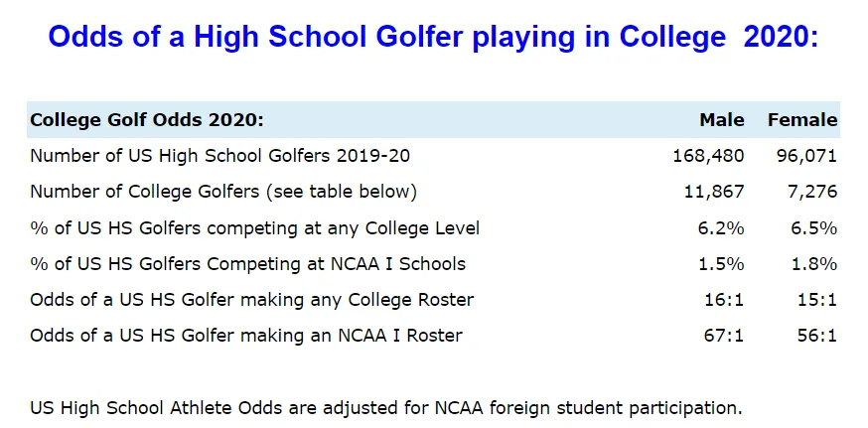868x428 pixels.
Task: Select the 'College Golf Odds 2020:' header cell
Action: tap(147, 119)
